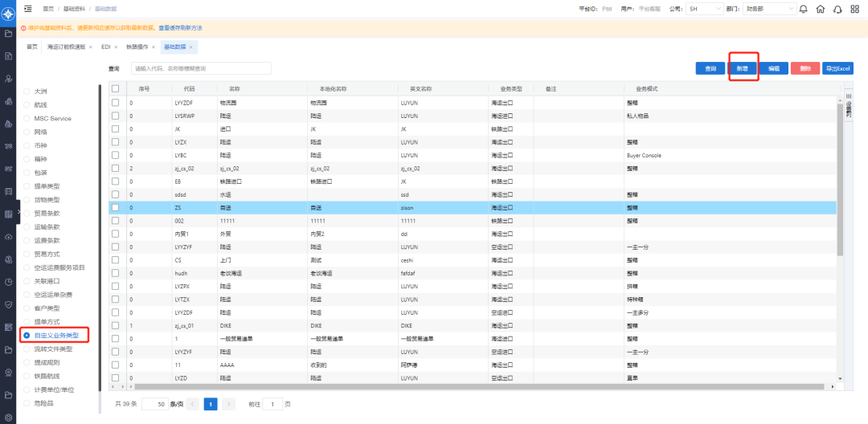Collapse sidebar with the menu fold icon
Screen dimensions: 868x424
(x=28, y=9)
